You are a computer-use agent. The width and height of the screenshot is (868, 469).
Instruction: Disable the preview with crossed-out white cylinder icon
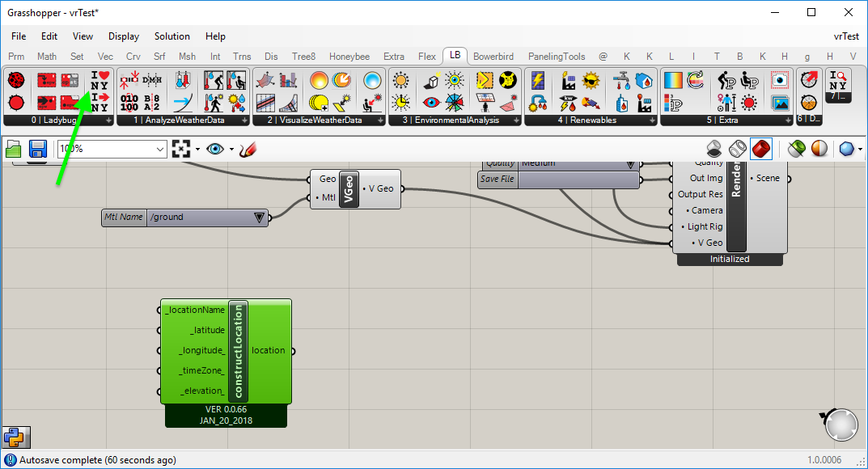click(714, 149)
